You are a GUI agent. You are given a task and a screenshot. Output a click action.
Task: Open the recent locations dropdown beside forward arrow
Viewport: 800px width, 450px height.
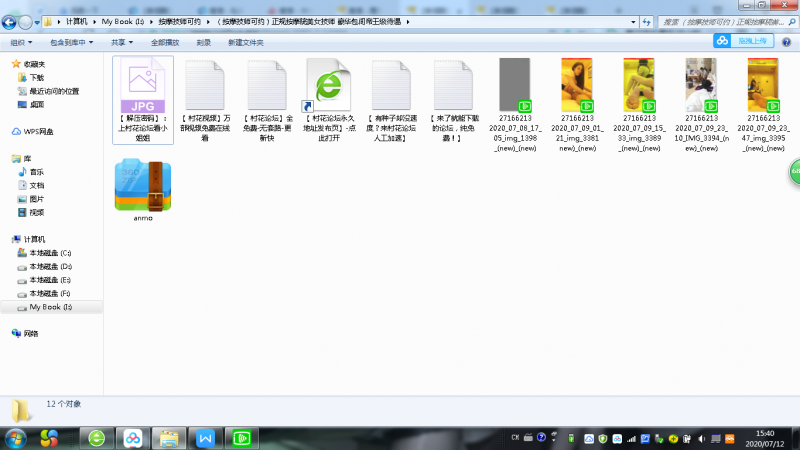(x=37, y=22)
